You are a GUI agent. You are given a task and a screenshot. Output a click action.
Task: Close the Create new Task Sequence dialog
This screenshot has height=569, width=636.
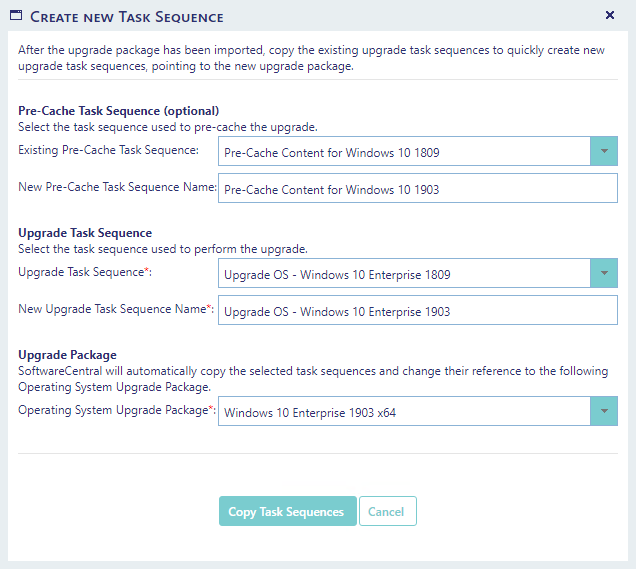tap(610, 16)
